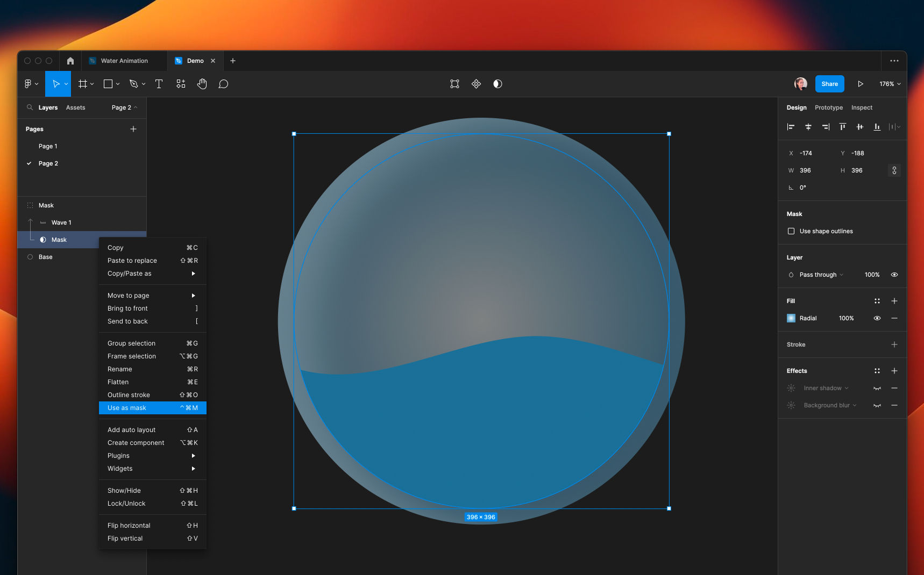924x575 pixels.
Task: Add a stroke
Action: 894,344
